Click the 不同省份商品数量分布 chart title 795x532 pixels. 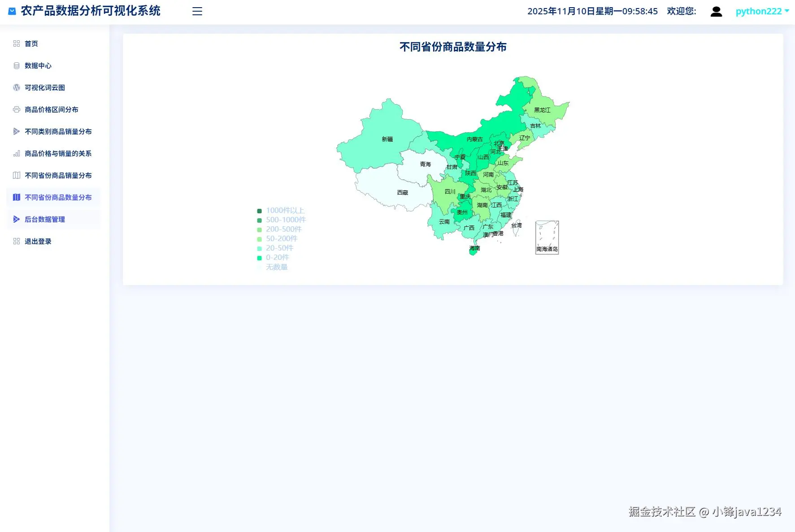pyautogui.click(x=453, y=47)
